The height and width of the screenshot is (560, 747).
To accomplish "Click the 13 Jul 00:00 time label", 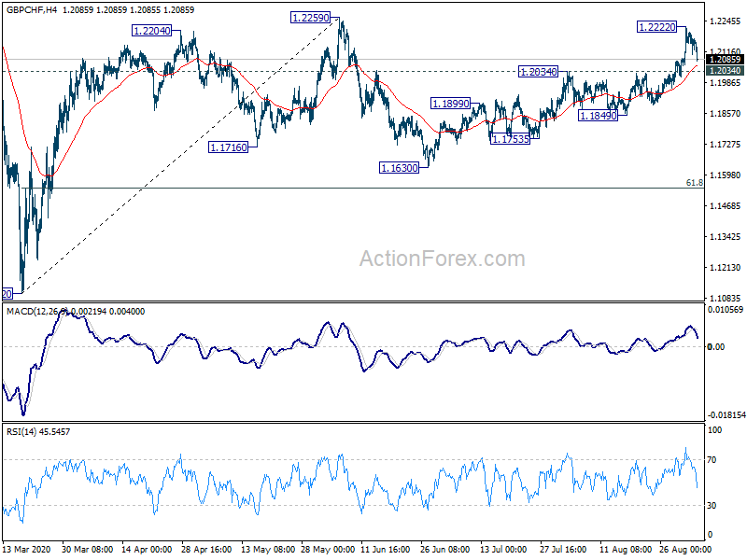I will [x=503, y=549].
